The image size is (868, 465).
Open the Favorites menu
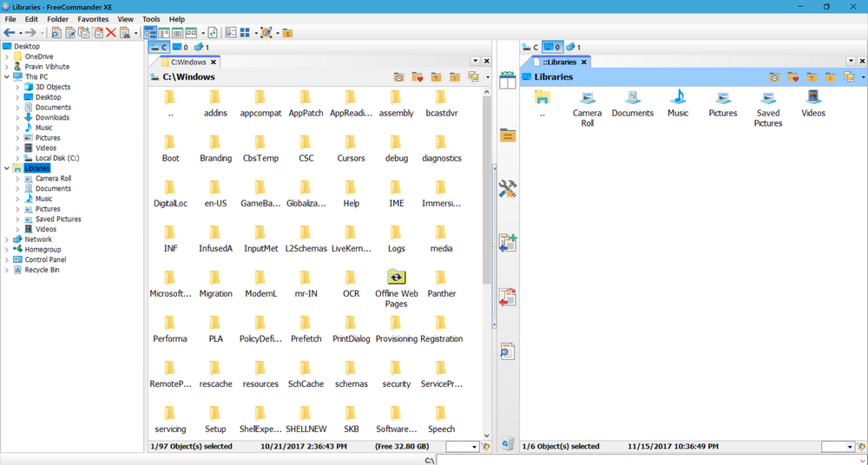click(x=93, y=19)
